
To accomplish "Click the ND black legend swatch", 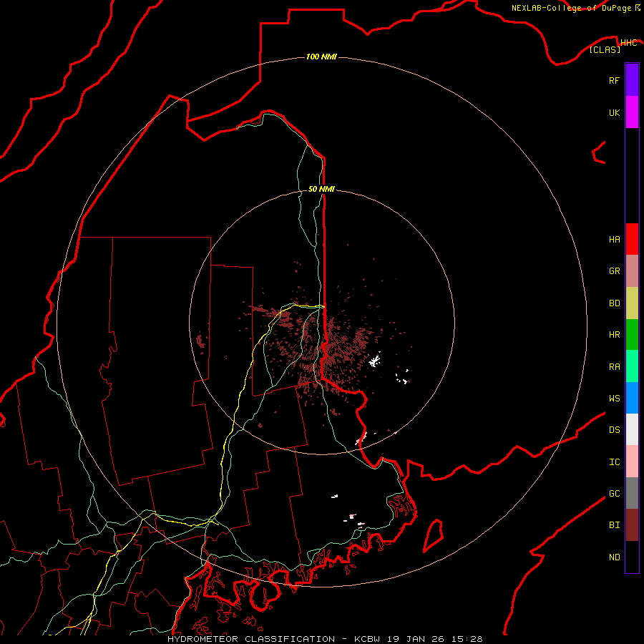I will (632, 557).
